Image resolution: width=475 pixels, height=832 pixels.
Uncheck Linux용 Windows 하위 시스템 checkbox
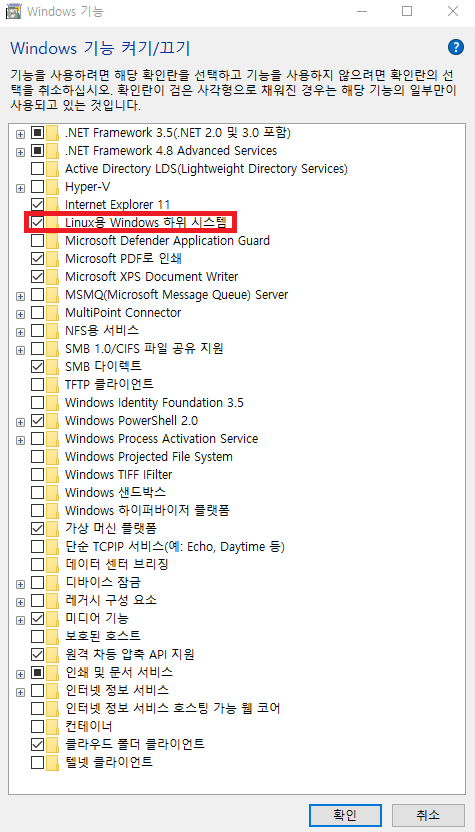[x=37, y=223]
